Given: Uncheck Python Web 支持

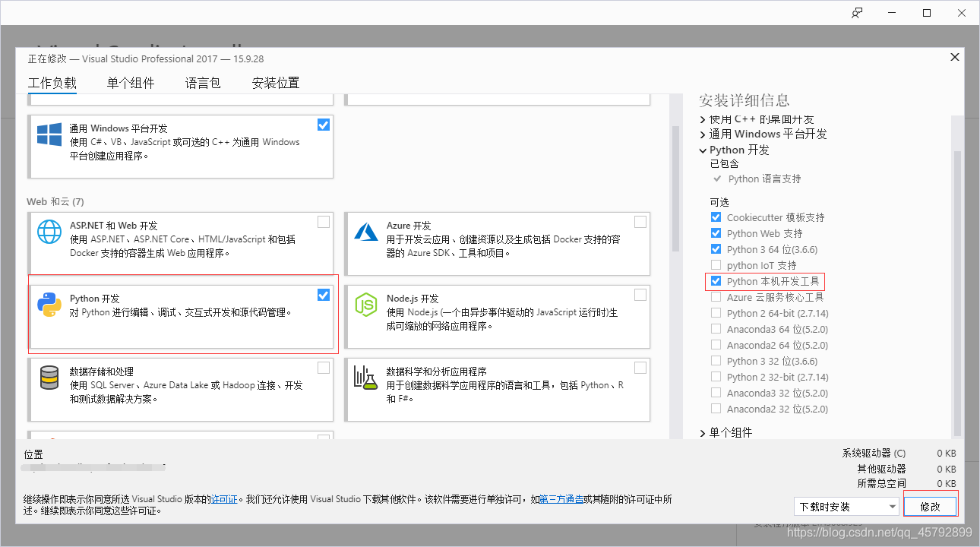Looking at the screenshot, I should coord(715,233).
